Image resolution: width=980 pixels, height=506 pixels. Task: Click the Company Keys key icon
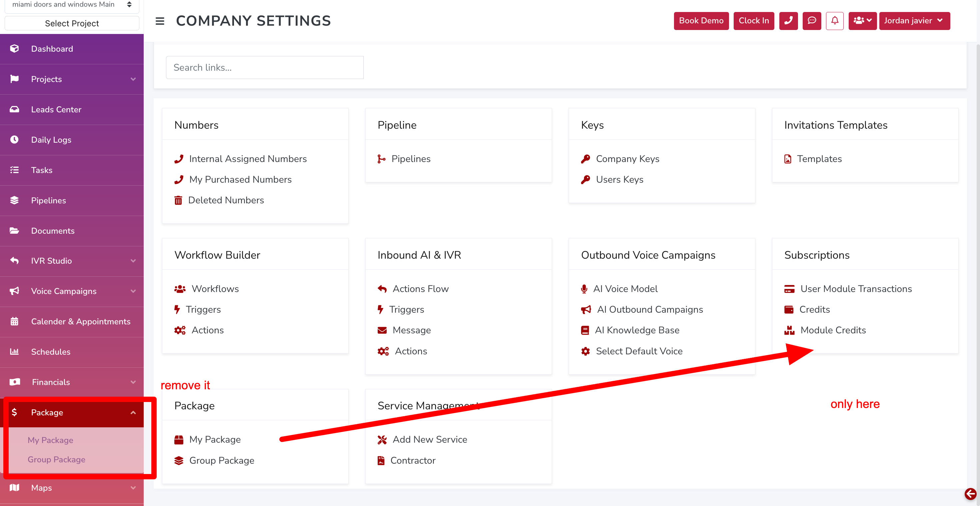point(585,159)
